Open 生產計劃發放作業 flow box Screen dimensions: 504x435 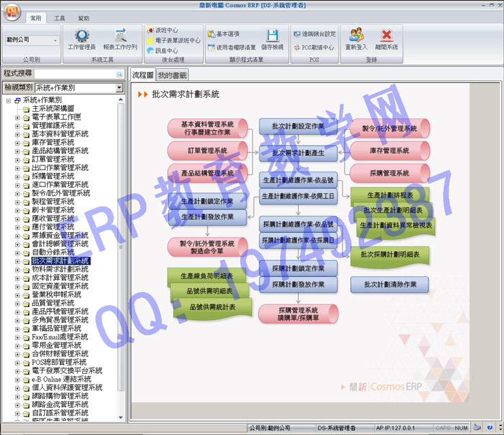click(x=207, y=217)
